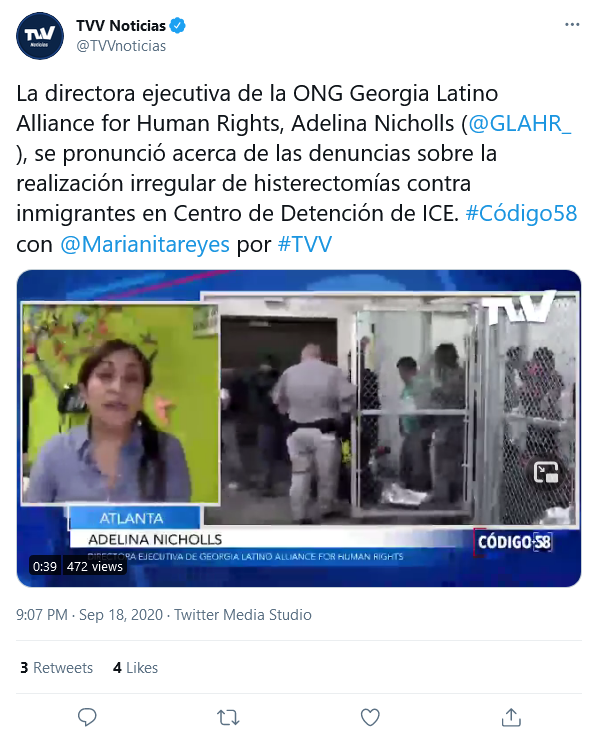Click the TVV Noticias profile avatar
The width and height of the screenshot is (598, 740).
(x=40, y=36)
